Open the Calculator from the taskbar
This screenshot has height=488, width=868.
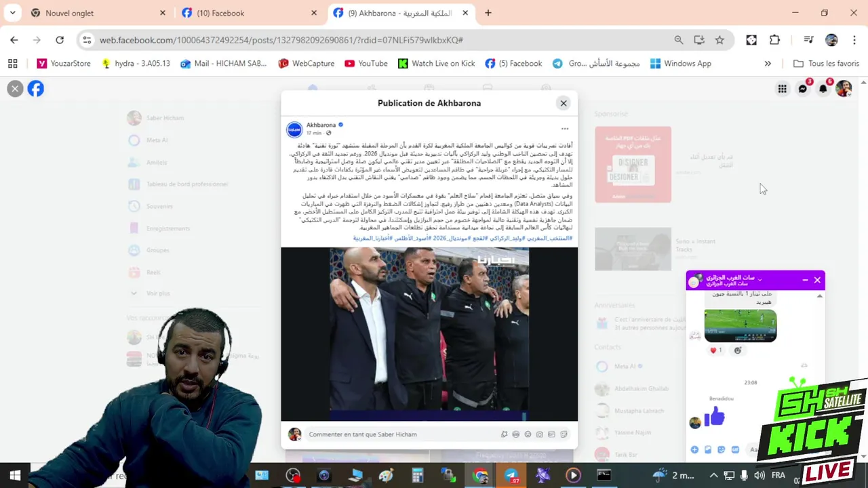click(x=417, y=475)
